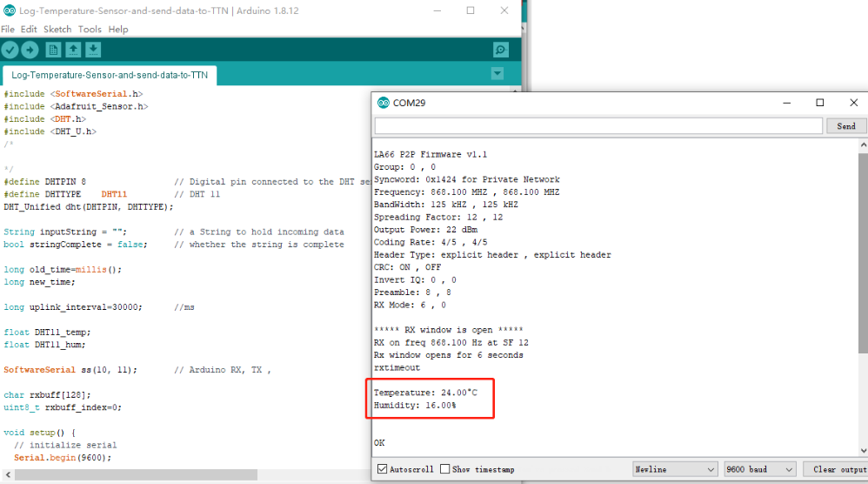Click 'char rxbuff[128];' code line

click(47, 395)
